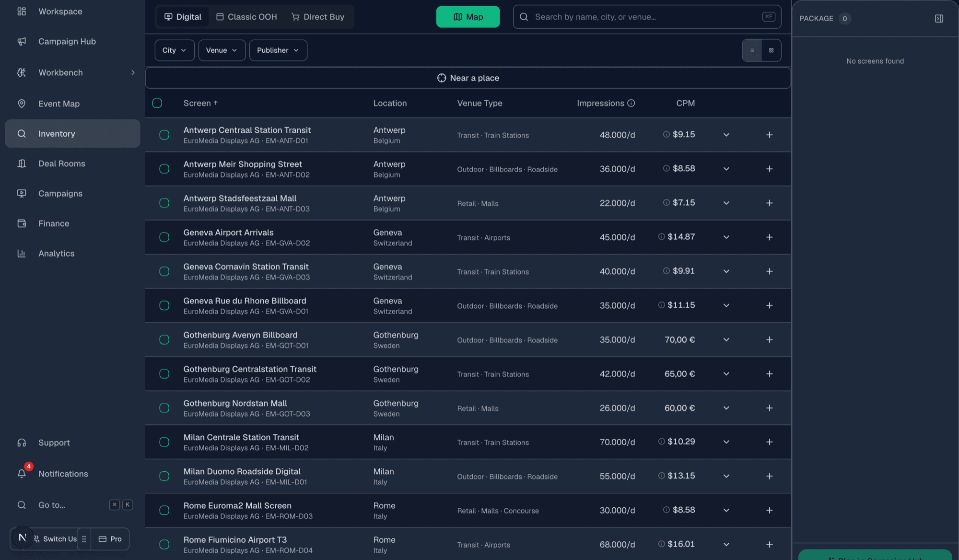Click the N avatar logo
959x560 pixels.
coord(22,538)
